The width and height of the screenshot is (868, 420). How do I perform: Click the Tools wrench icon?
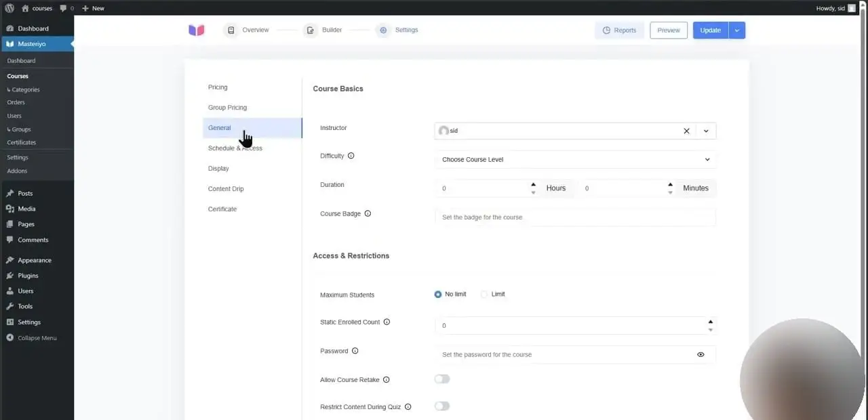click(x=9, y=306)
